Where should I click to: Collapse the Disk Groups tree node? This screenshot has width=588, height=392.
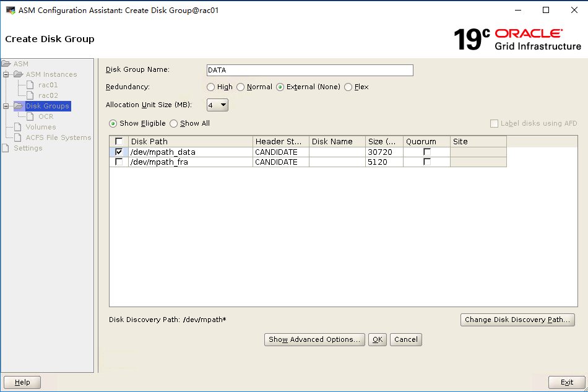click(x=6, y=106)
